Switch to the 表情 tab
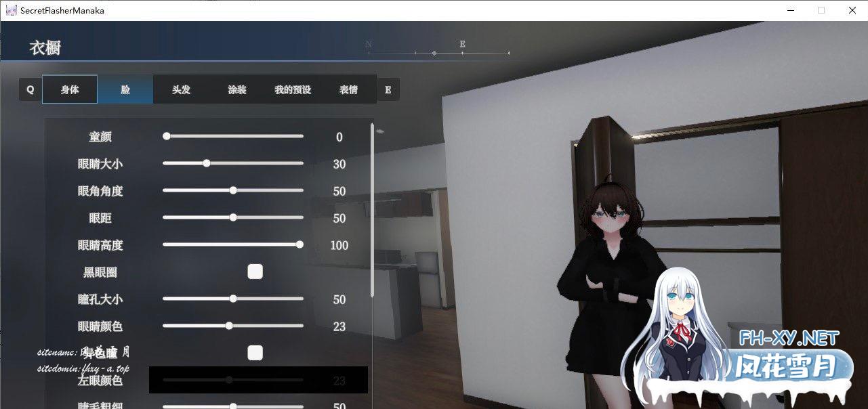The width and height of the screenshot is (868, 409). click(348, 89)
